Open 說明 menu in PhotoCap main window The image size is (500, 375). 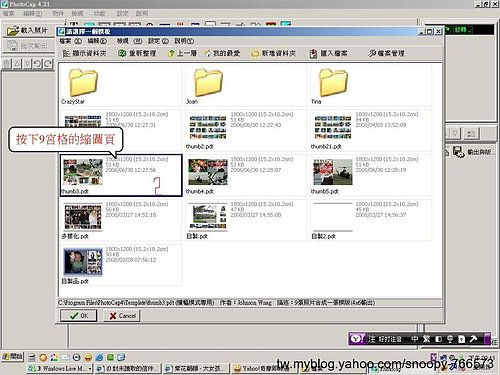(x=142, y=14)
